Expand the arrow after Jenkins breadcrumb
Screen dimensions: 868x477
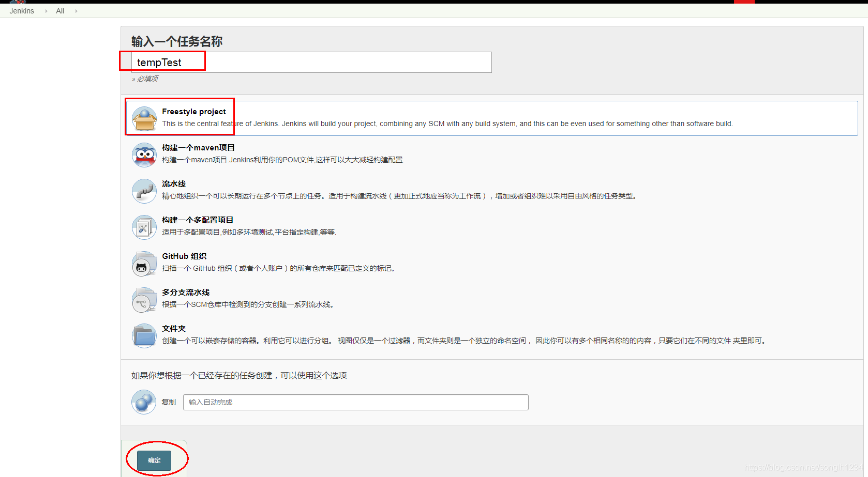coord(46,11)
